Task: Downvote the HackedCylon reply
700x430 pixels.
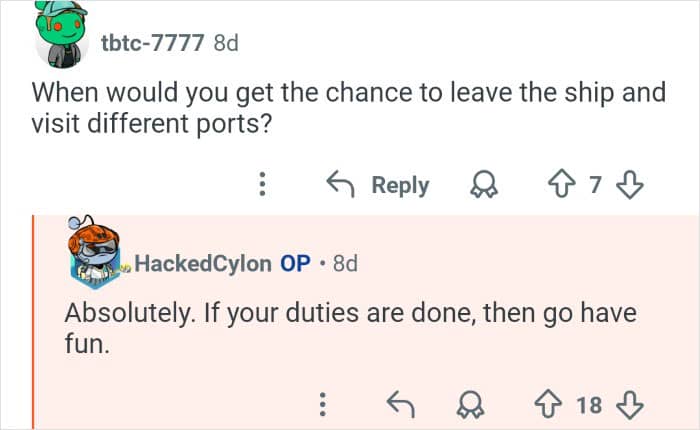Action: [x=630, y=404]
